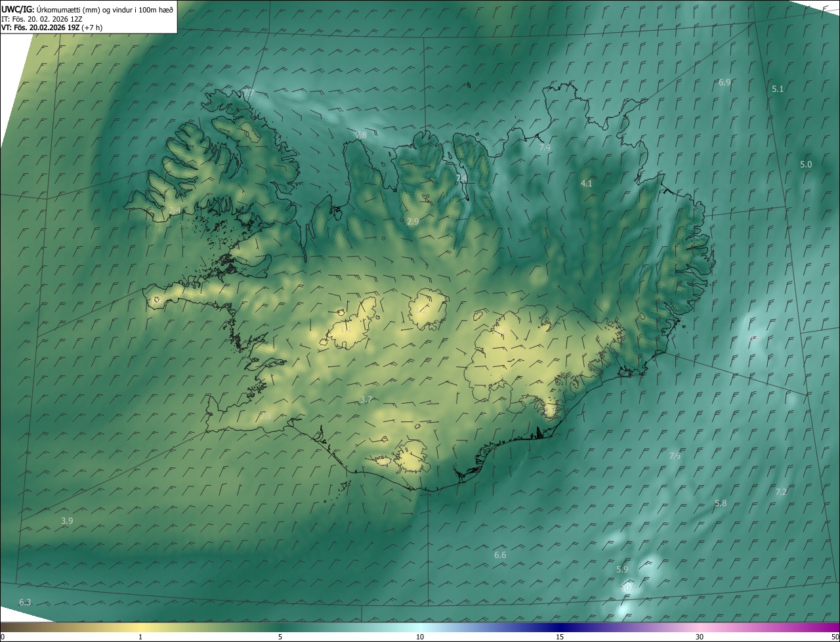This screenshot has height=642, width=840.
Task: Click the 7.2 value label on the map
Action: pos(781,492)
